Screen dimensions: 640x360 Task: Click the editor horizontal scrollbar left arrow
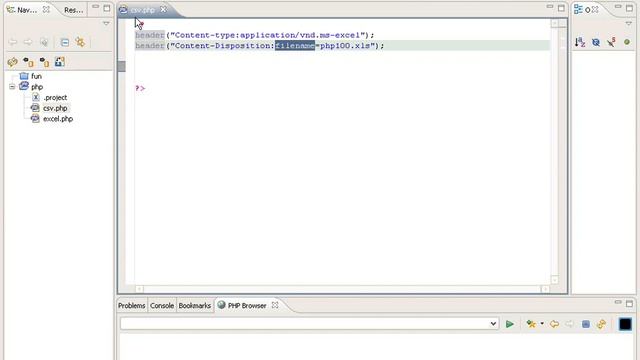(139, 289)
